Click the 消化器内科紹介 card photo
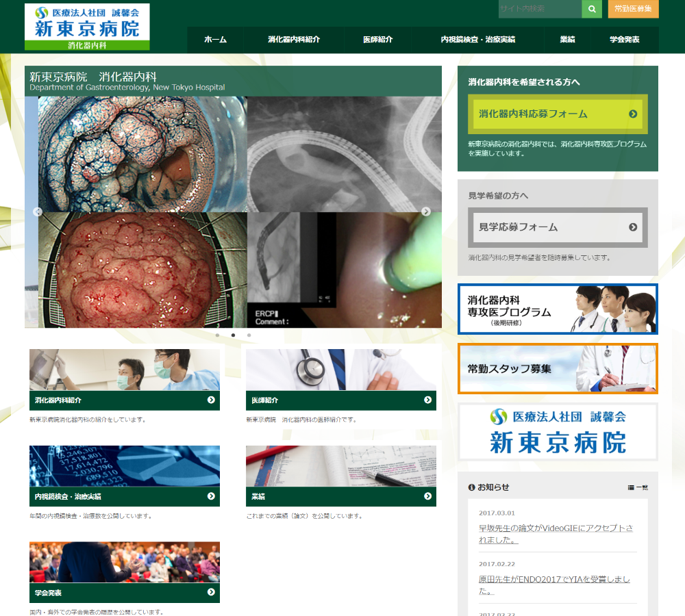The image size is (685, 616). click(x=125, y=370)
